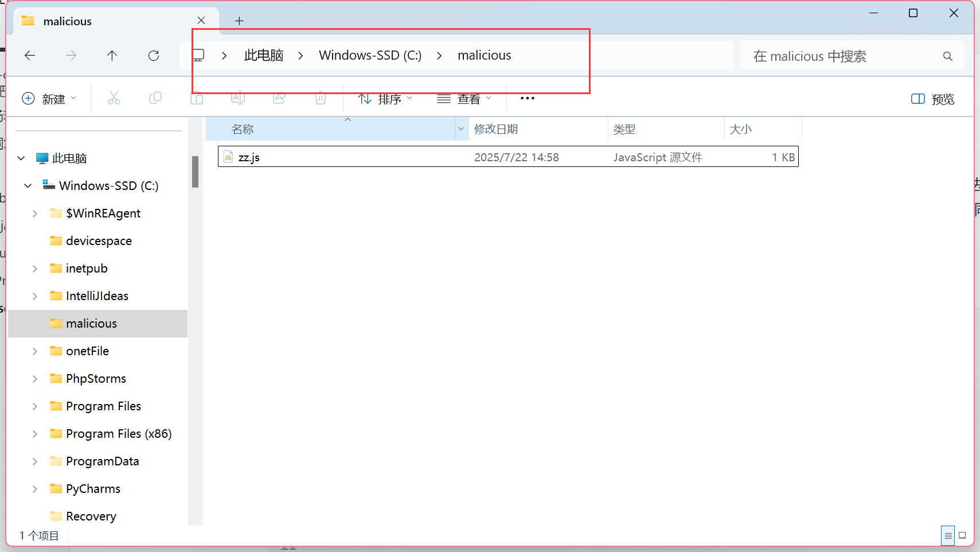Select Program Files (x86) in the tree
This screenshot has height=552, width=980.
[x=119, y=434]
